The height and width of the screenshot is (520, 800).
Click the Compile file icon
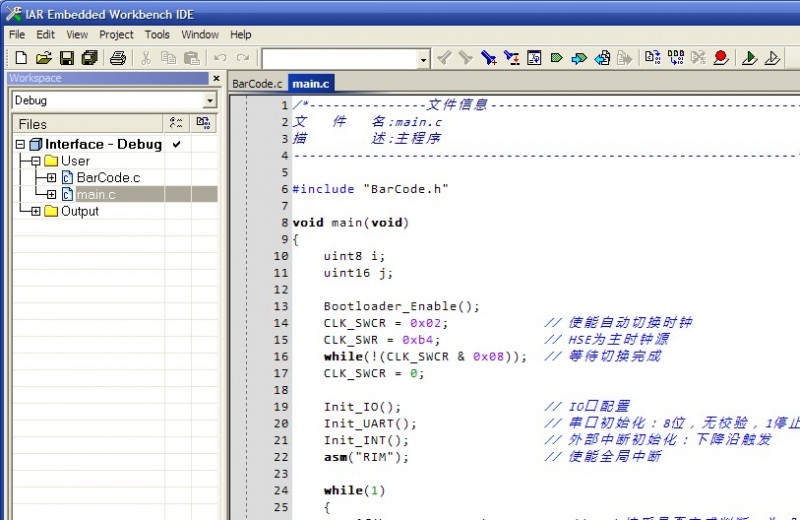(652, 58)
